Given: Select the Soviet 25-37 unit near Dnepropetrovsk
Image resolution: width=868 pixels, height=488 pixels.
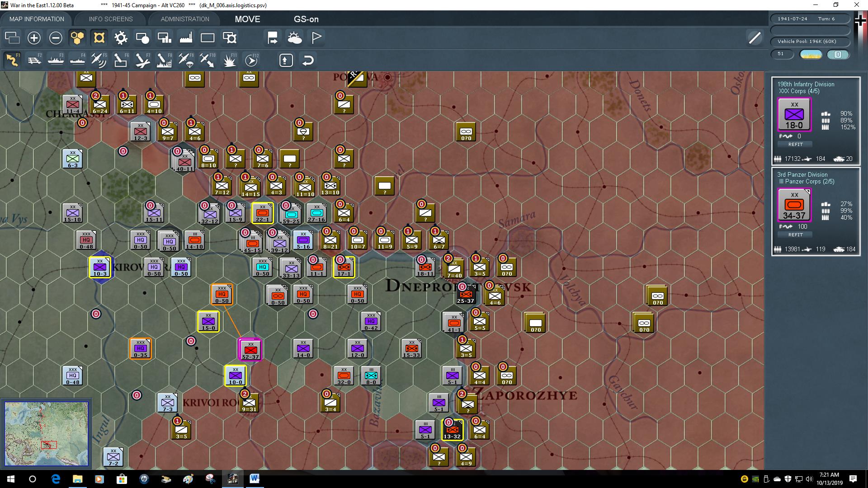Looking at the screenshot, I should (x=466, y=294).
